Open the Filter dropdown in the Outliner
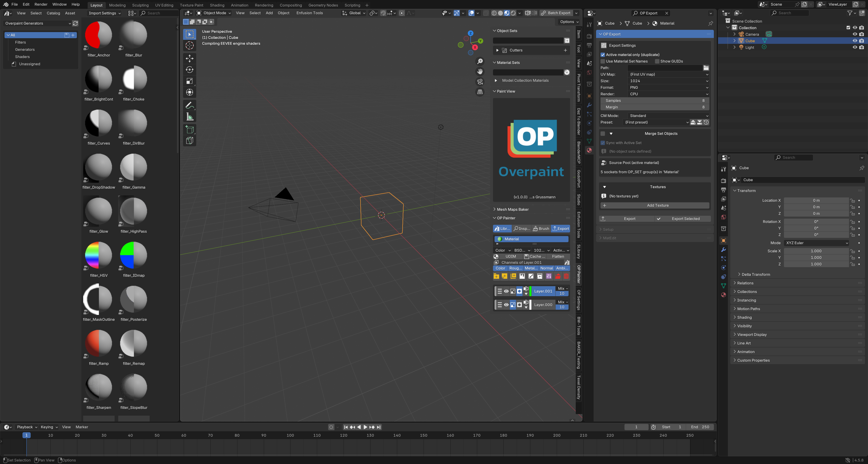Screen dimensions: 868x464 (851, 13)
